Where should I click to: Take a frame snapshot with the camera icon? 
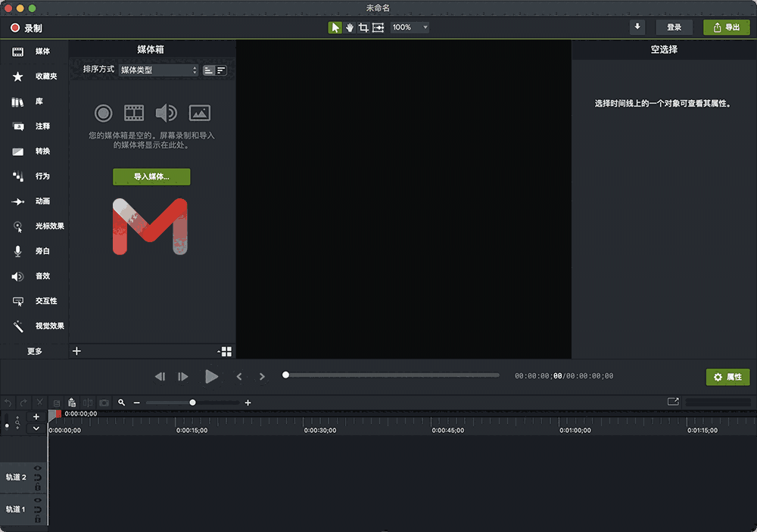(x=104, y=403)
